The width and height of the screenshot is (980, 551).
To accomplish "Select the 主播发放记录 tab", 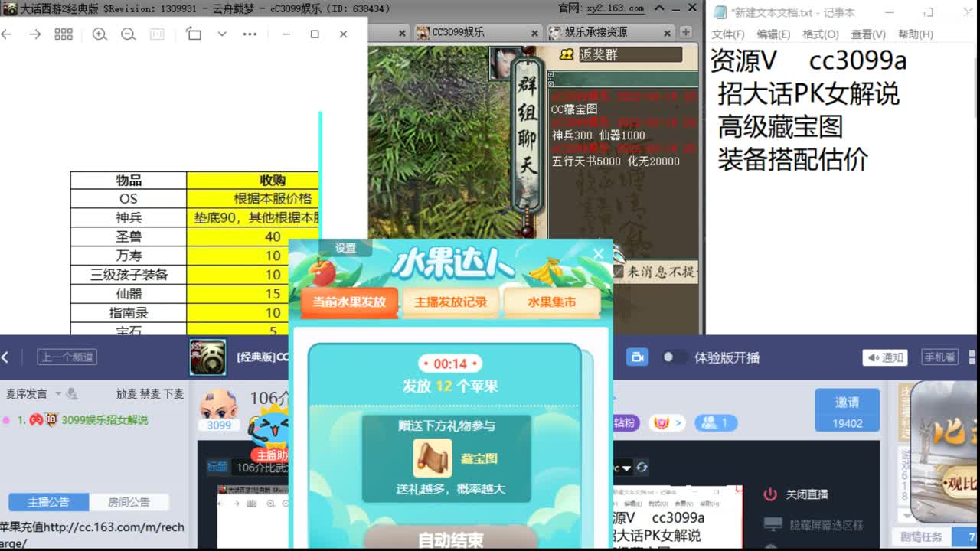I will coord(450,302).
